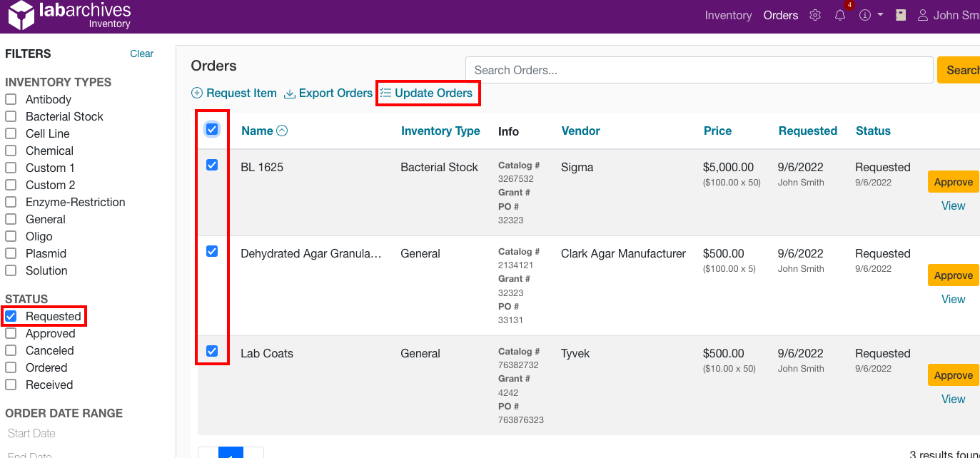The width and height of the screenshot is (980, 458).
Task: Click the user profile icon for John Smith
Action: (922, 15)
